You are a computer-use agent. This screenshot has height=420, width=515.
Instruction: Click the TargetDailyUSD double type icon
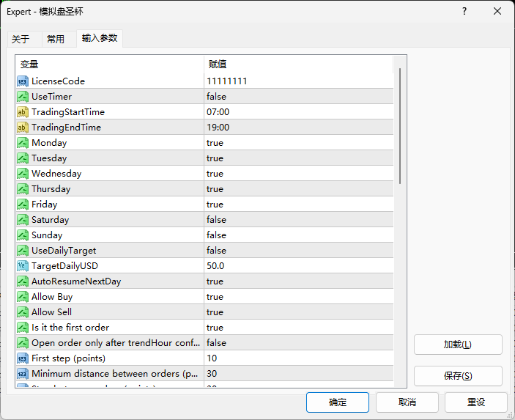coord(23,266)
